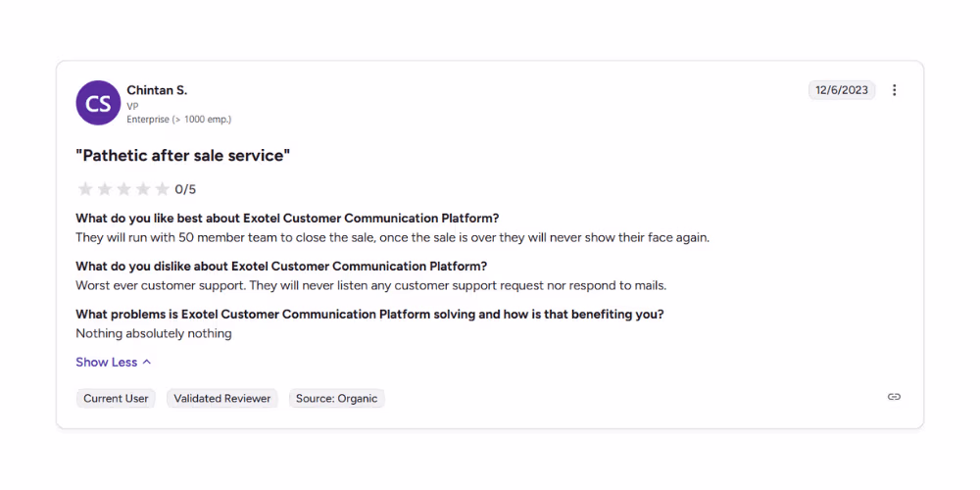Click the "What do you like best" question heading
Viewport: 980px width, 490px height.
pos(287,219)
